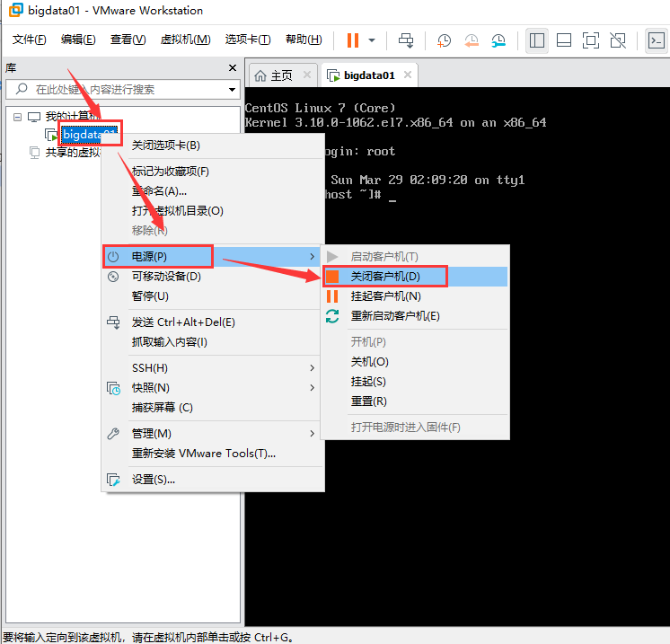Click the snapshot icon beside 快照(N)
The image size is (670, 644).
(113, 388)
